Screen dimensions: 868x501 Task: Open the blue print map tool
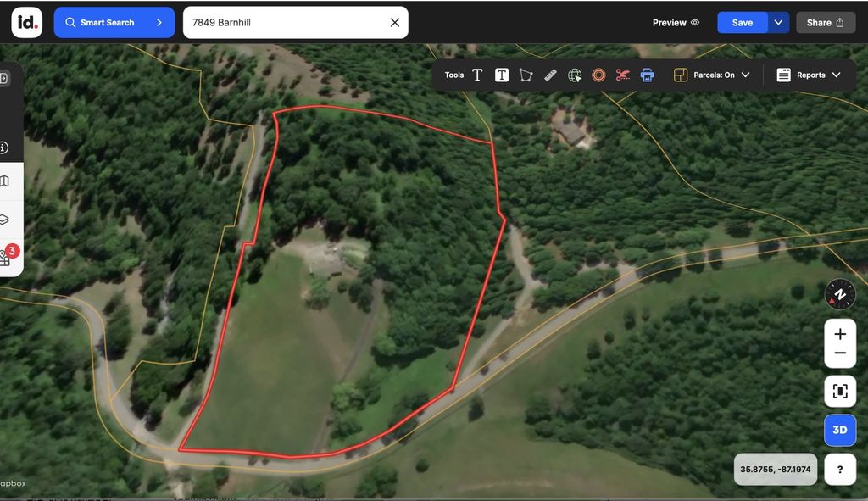pos(647,75)
